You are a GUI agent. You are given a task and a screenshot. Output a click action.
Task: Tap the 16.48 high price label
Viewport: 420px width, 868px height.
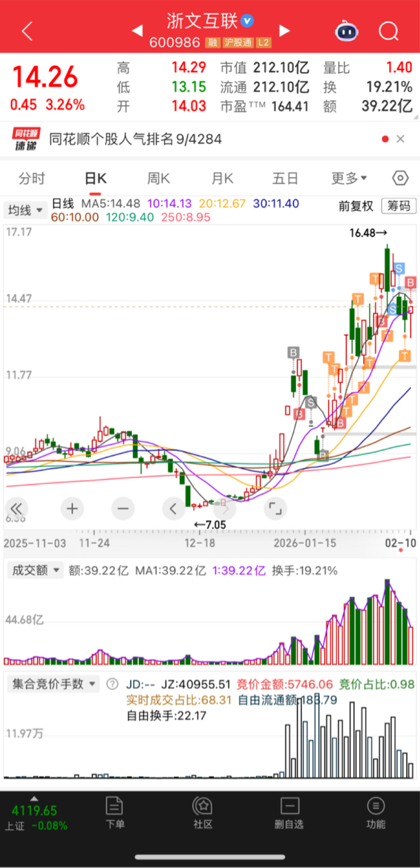coord(369,233)
